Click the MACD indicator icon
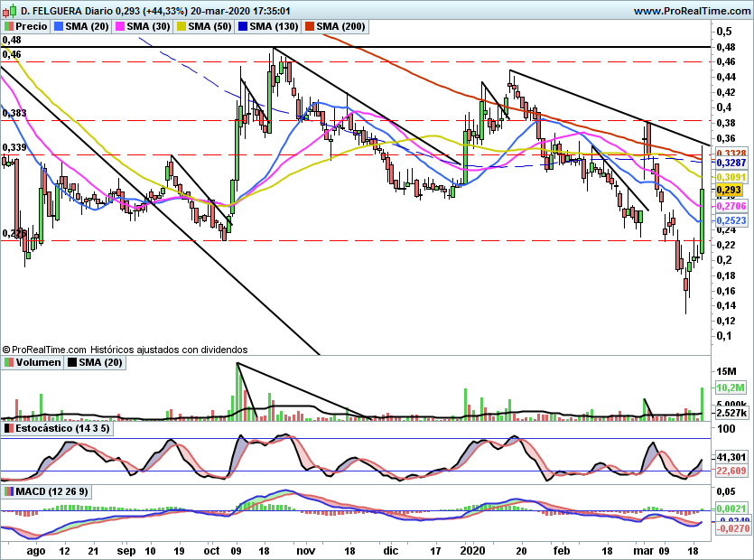754x560 pixels. [x=9, y=491]
